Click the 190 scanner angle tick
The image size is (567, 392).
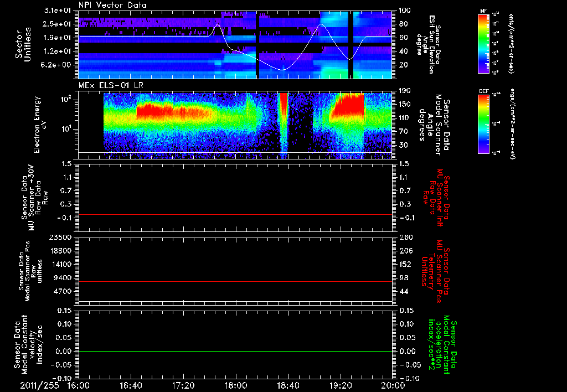pos(405,91)
